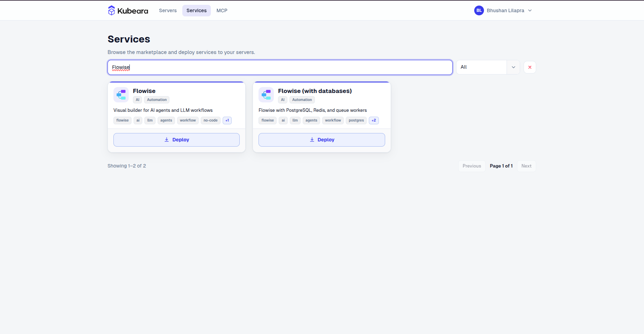Click 'Flowise with PostgreSQL, Redis, and queue workers'
Viewport: 644px width, 334px height.
coord(312,110)
